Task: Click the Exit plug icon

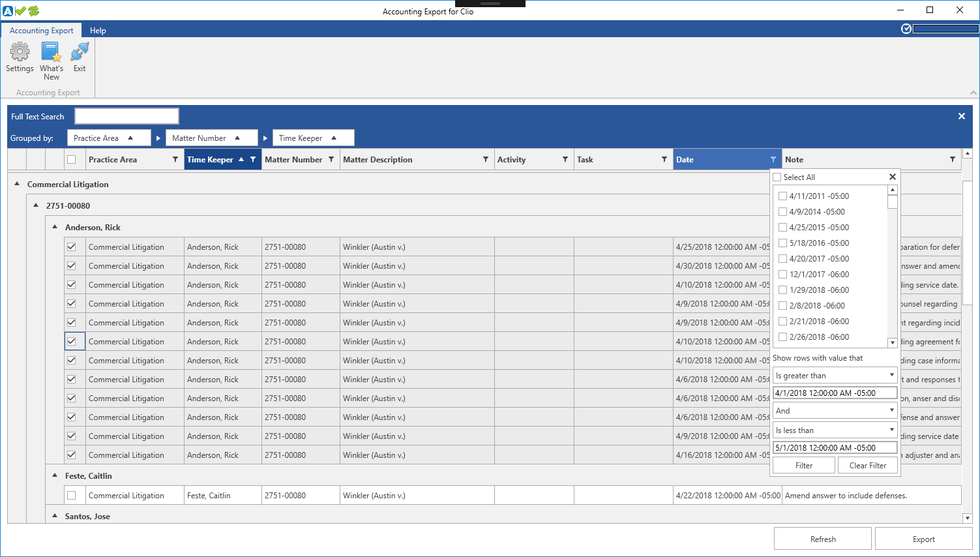Action: point(80,52)
